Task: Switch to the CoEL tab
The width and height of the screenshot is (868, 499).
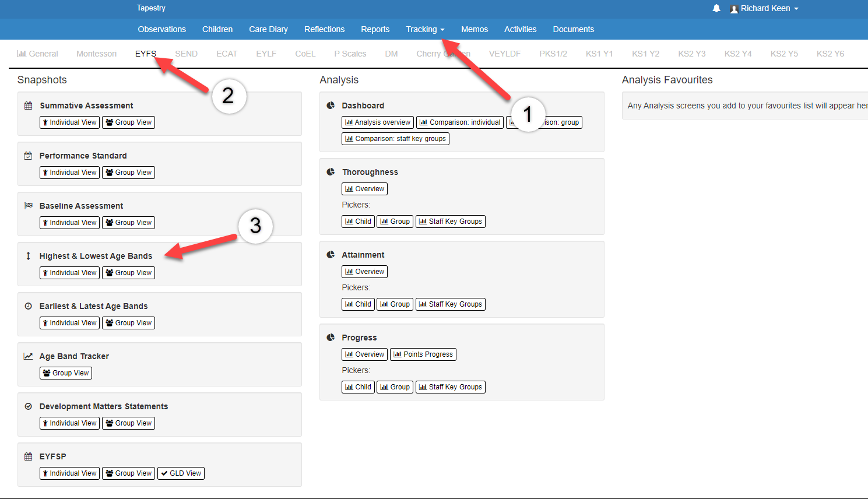Action: pyautogui.click(x=305, y=54)
